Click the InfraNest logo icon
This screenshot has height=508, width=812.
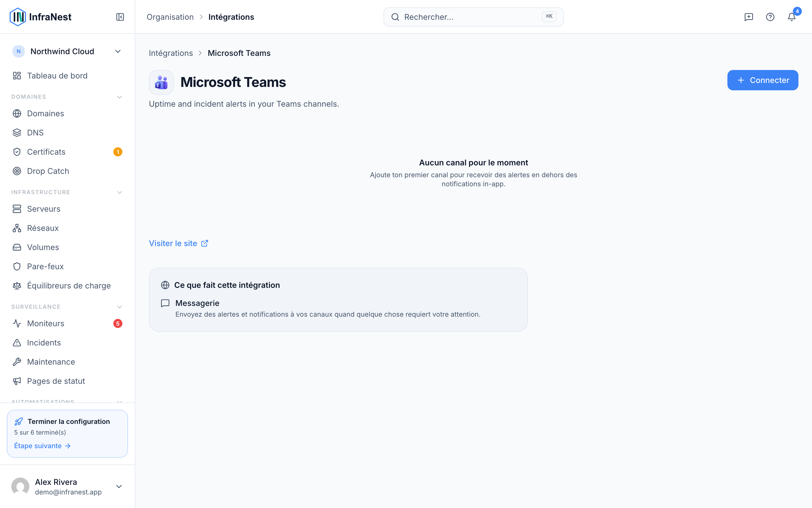click(x=17, y=17)
